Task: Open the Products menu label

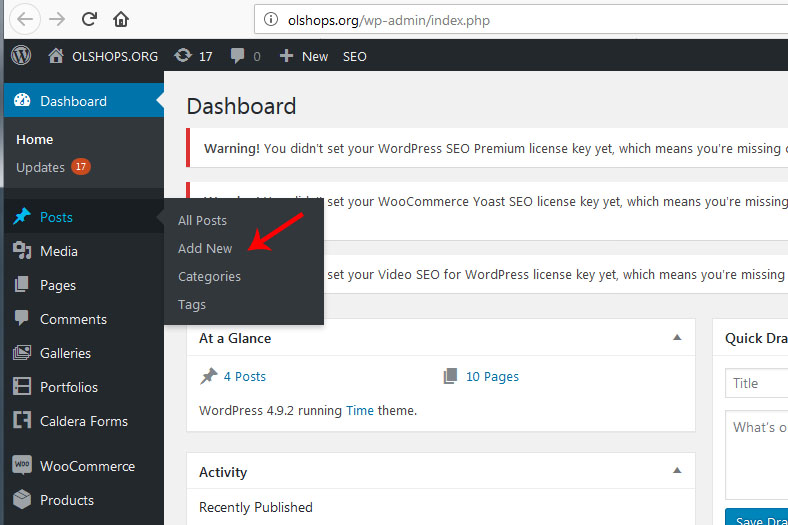Action: (67, 500)
